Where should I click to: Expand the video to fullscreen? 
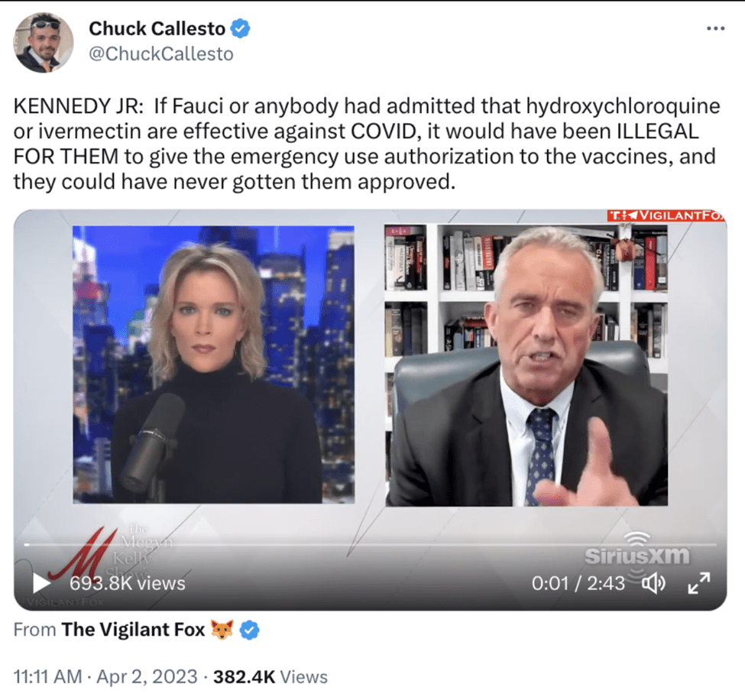click(699, 583)
